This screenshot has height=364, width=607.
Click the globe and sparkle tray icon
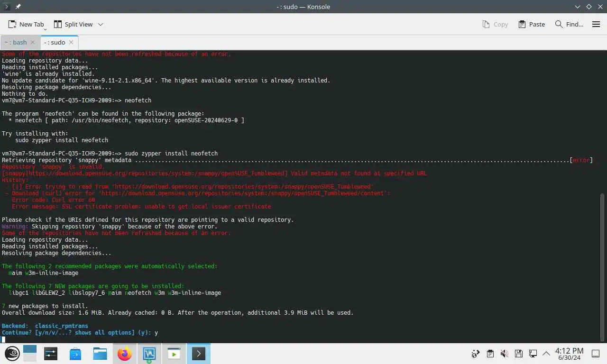476,354
